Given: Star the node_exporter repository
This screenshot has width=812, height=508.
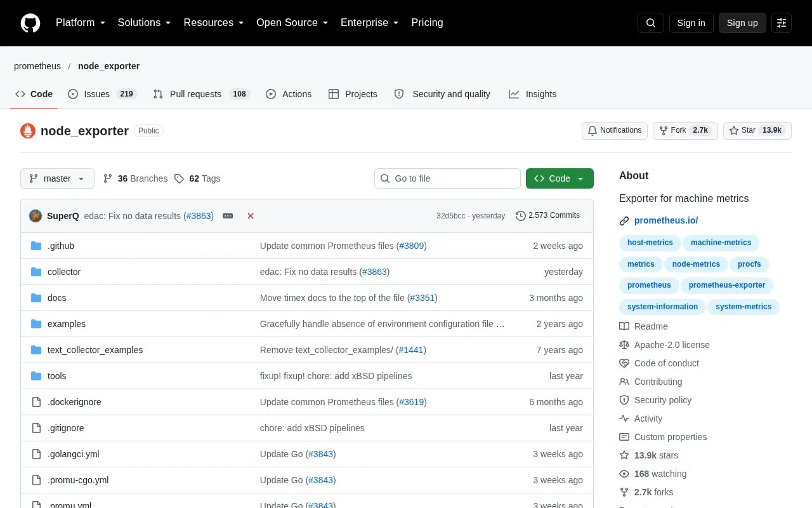Looking at the screenshot, I should click(757, 131).
